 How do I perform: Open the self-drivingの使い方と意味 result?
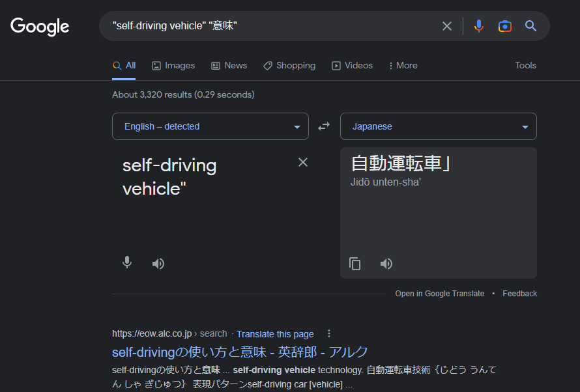click(240, 352)
